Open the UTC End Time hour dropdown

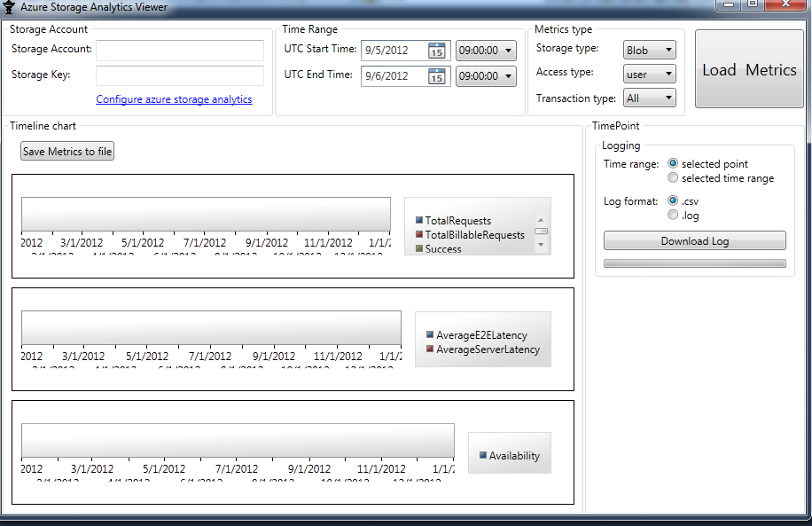[x=486, y=76]
